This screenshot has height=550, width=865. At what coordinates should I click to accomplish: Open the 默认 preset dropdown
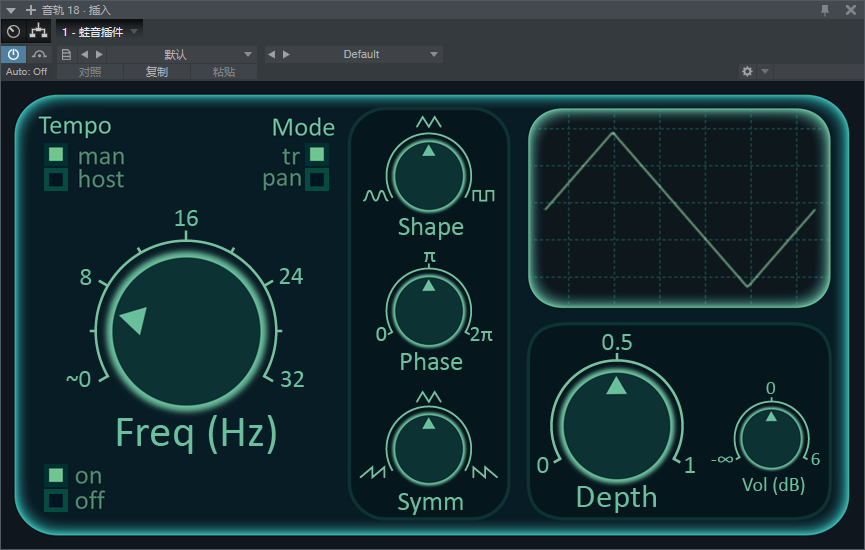pyautogui.click(x=182, y=54)
